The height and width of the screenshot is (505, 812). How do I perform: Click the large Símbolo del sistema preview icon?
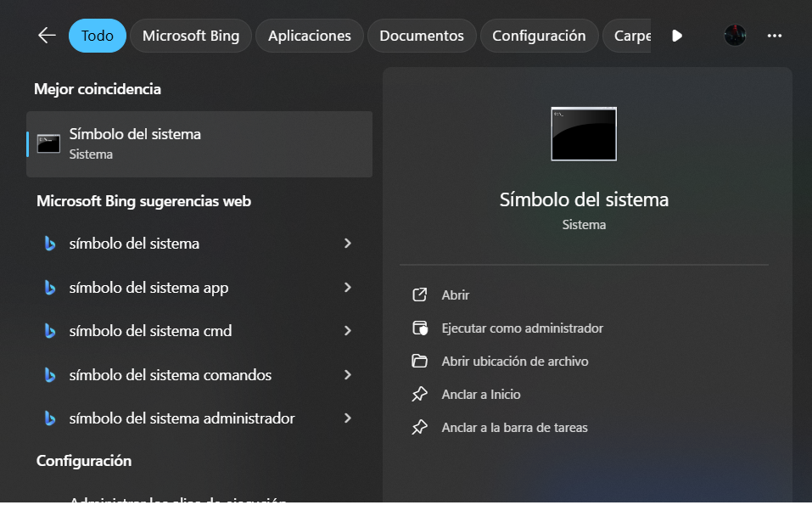(x=584, y=134)
